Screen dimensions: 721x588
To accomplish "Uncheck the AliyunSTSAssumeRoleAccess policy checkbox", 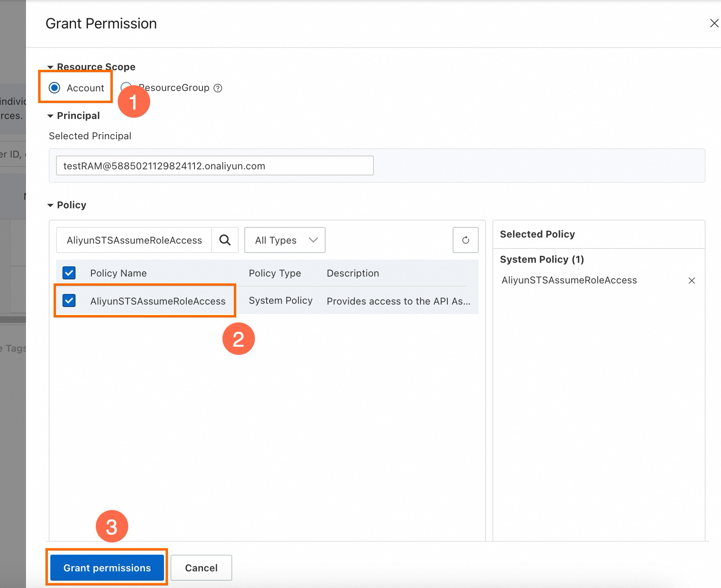I will (x=69, y=301).
